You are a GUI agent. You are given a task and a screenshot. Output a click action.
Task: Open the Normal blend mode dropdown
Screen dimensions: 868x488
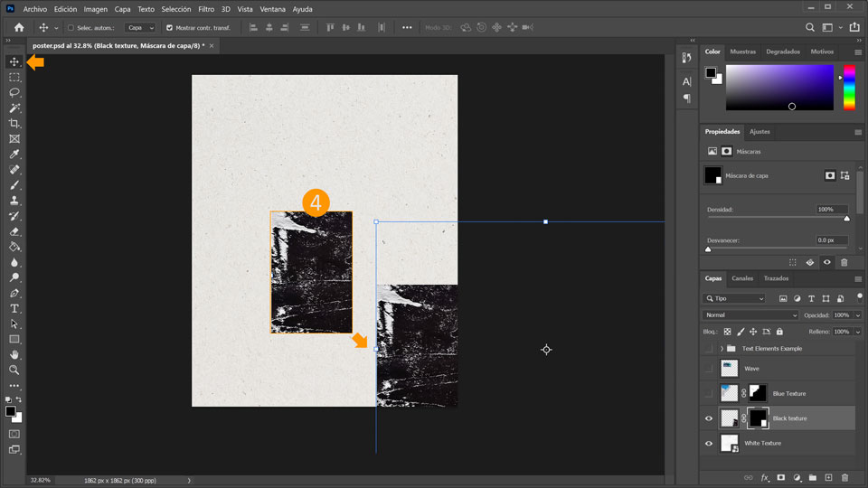(x=750, y=315)
